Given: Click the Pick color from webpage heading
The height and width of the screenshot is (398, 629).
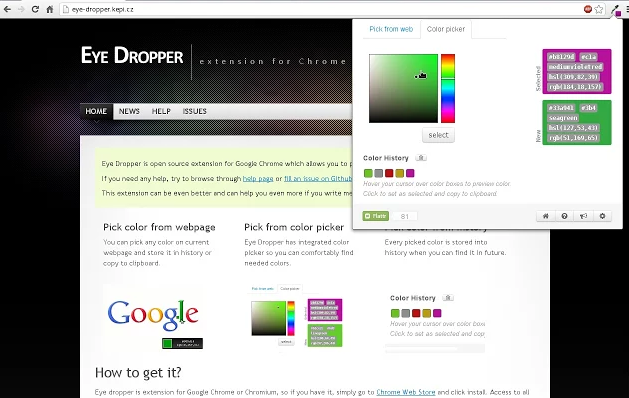Looking at the screenshot, I should pos(159,227).
